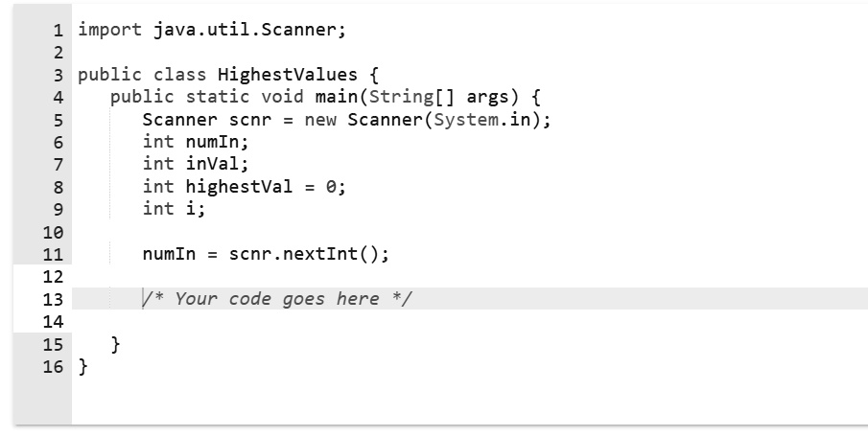The width and height of the screenshot is (868, 437).
Task: Click the int inVal declaration
Action: pyautogui.click(x=196, y=164)
